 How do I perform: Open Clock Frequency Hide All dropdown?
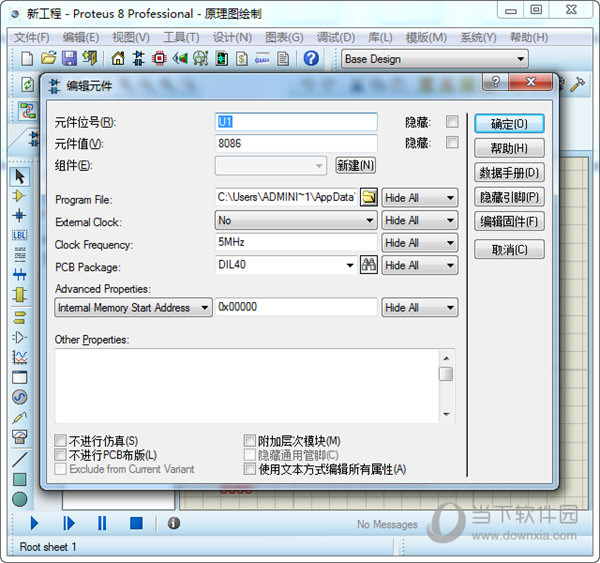420,243
